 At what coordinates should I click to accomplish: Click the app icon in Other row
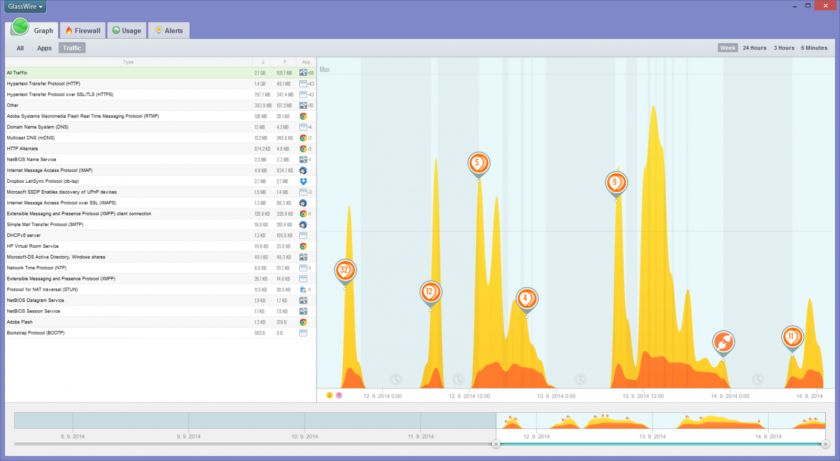(x=303, y=105)
